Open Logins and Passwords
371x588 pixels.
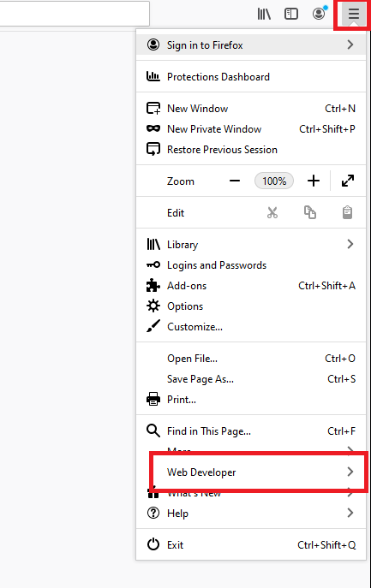251,265
